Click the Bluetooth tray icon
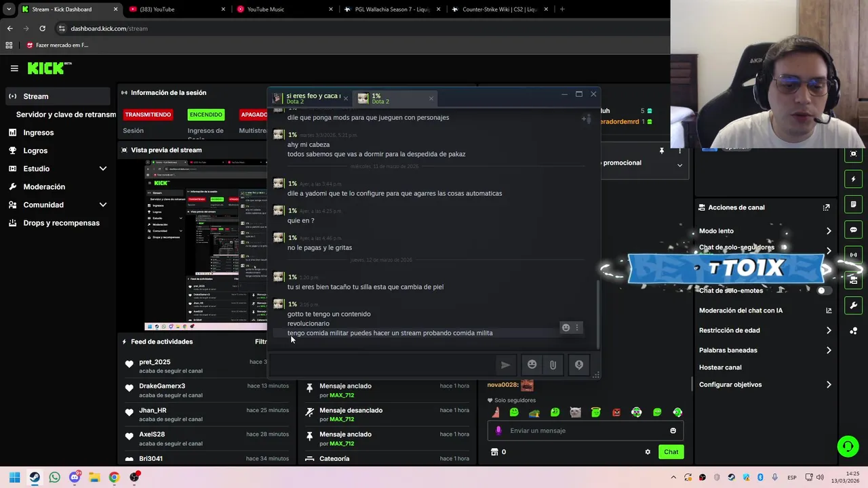The height and width of the screenshot is (488, 868). click(x=760, y=477)
